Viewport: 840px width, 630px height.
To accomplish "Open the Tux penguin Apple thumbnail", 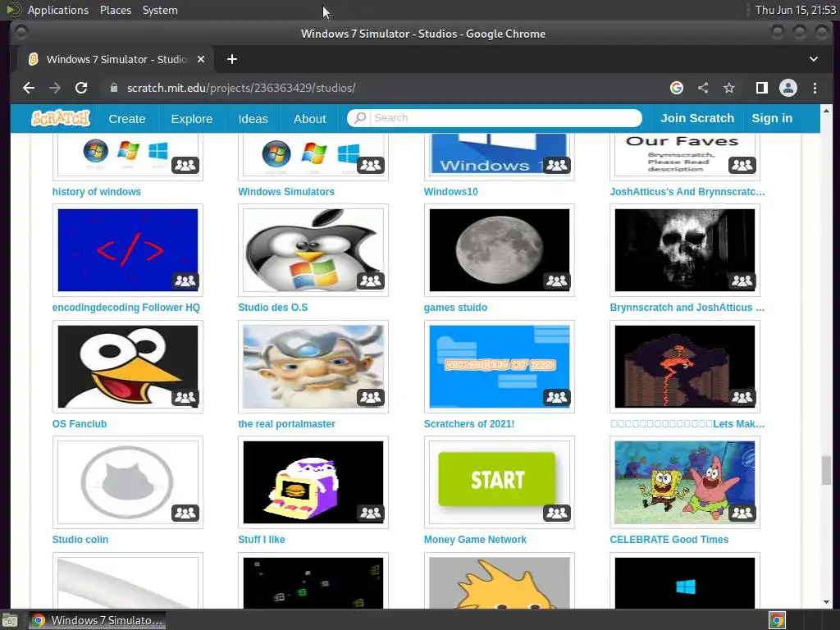I will tap(313, 250).
